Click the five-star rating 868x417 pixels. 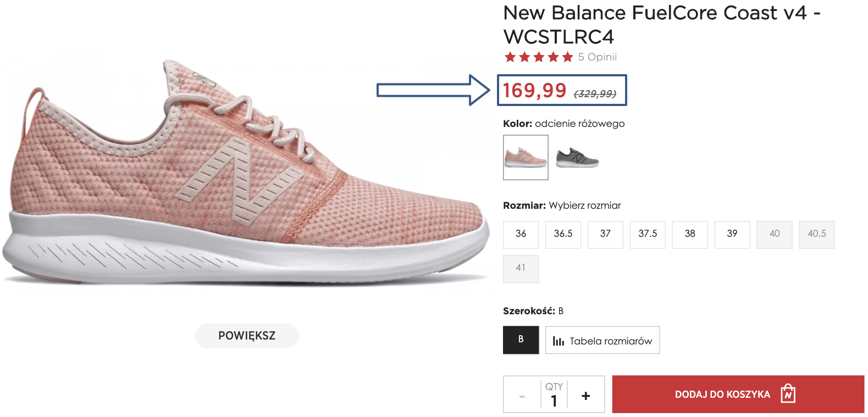[539, 57]
